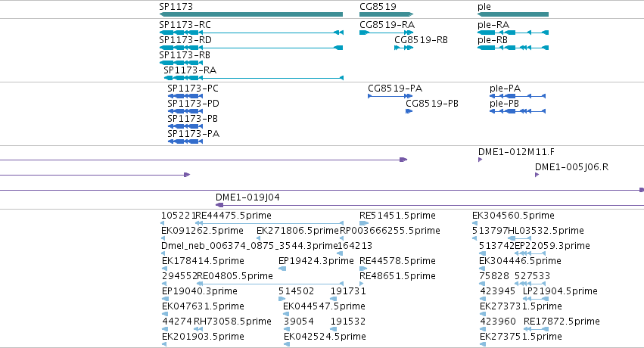The width and height of the screenshot is (644, 348).
Task: Click the 514502 feature label
Action: coord(296,291)
